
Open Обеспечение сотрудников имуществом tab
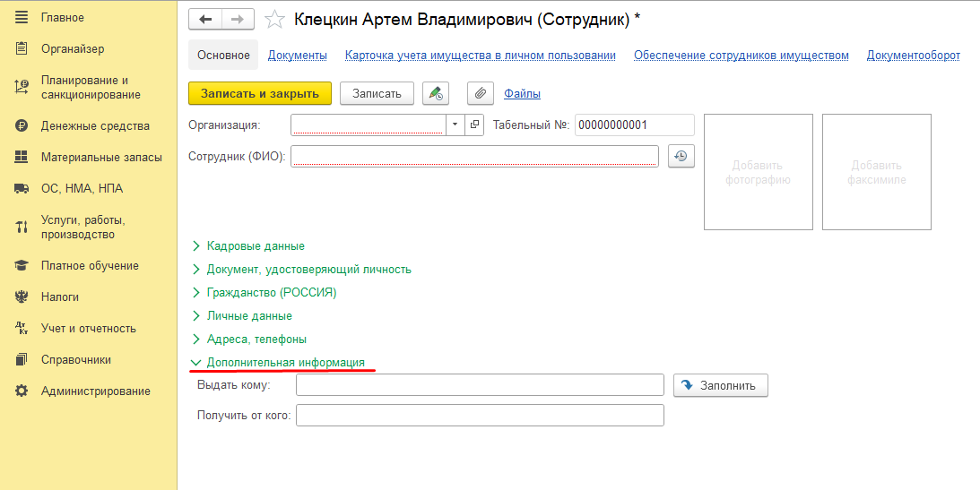(742, 55)
